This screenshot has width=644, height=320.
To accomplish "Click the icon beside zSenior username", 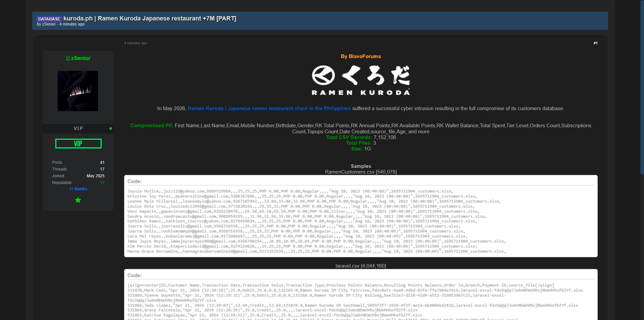I will pos(68,58).
